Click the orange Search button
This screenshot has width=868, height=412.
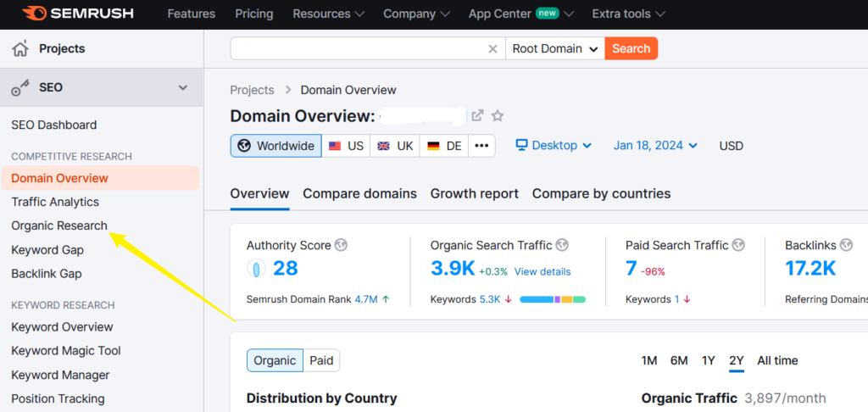[631, 48]
